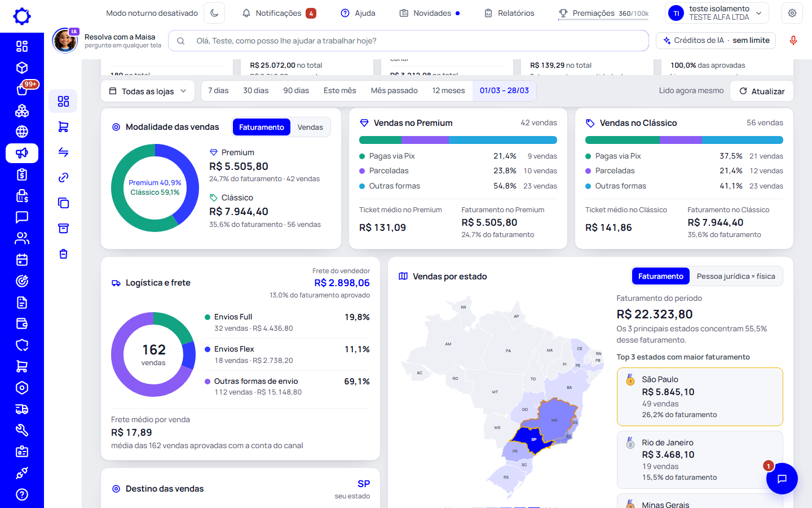The width and height of the screenshot is (812, 508).
Task: Select the 12 meses period tab
Action: tap(449, 91)
